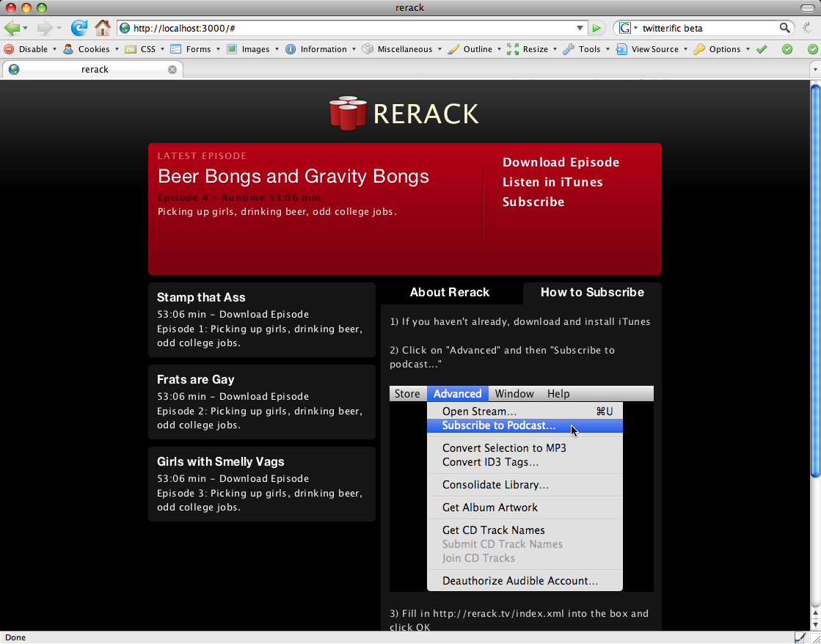Click Advanced in the iTunes menu image
Screen dimensions: 821x644
click(457, 394)
